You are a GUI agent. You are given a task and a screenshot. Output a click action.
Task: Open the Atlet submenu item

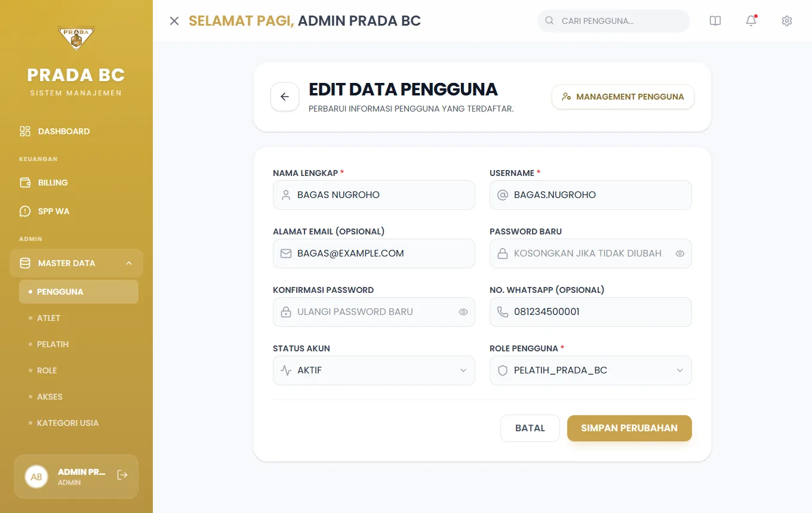(79, 318)
